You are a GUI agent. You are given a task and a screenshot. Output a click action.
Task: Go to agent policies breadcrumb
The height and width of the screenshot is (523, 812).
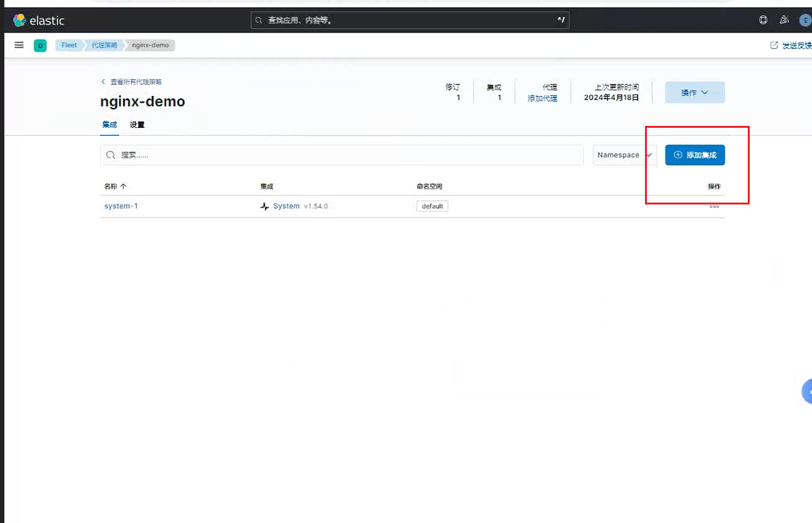click(x=104, y=46)
